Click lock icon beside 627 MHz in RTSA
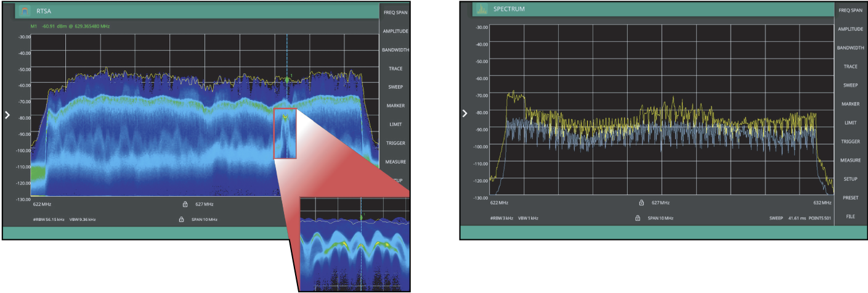Viewport: 868px width, 293px height. point(184,204)
